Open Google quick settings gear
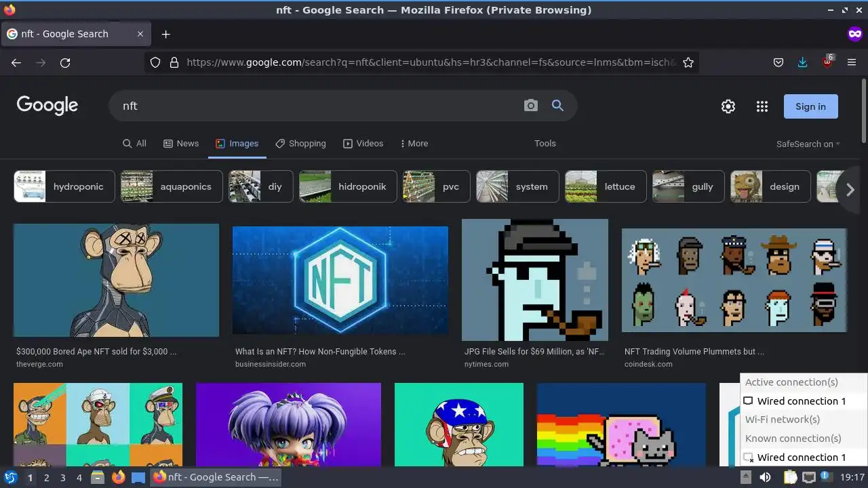 [x=728, y=106]
